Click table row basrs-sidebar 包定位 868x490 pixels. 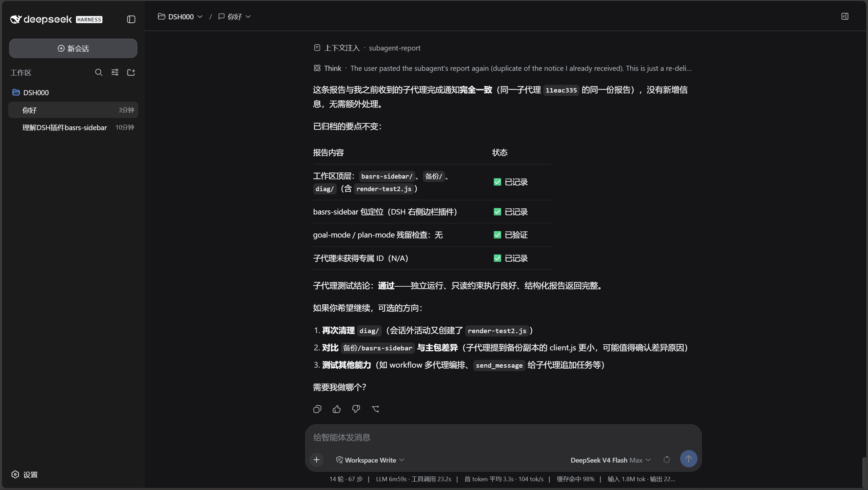(x=432, y=212)
